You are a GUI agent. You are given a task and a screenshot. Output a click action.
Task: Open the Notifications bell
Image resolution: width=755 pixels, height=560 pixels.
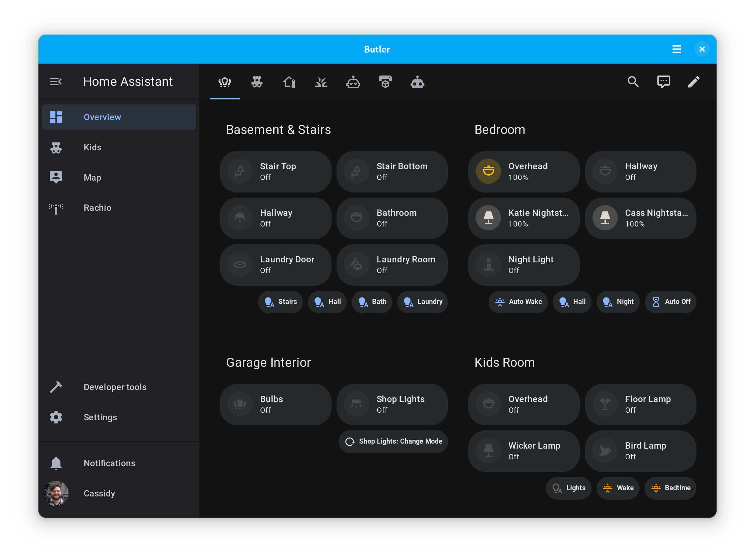[56, 463]
